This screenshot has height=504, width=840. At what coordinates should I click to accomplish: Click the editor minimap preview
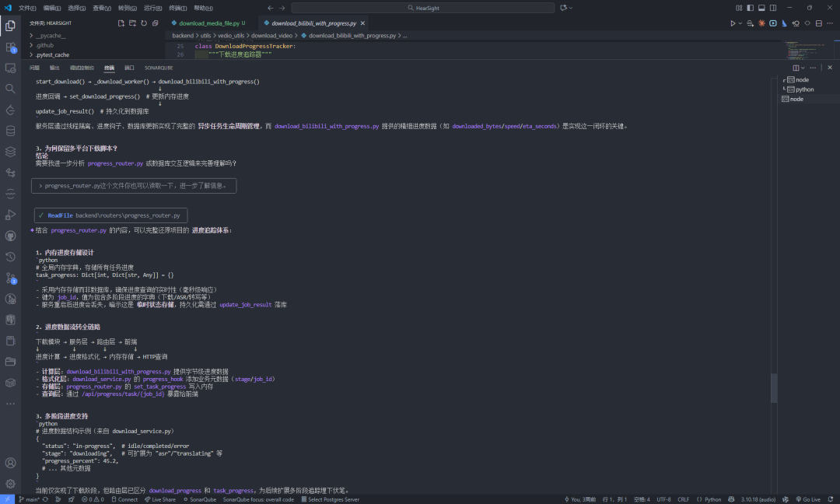(807, 51)
